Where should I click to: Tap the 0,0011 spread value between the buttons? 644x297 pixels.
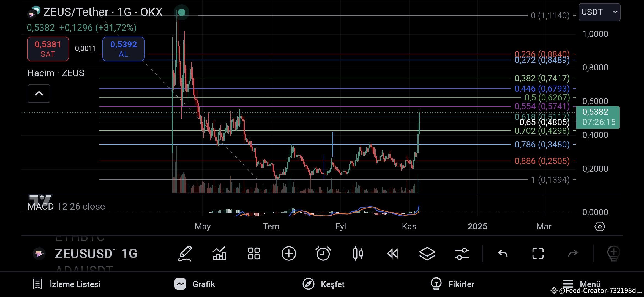coord(86,48)
